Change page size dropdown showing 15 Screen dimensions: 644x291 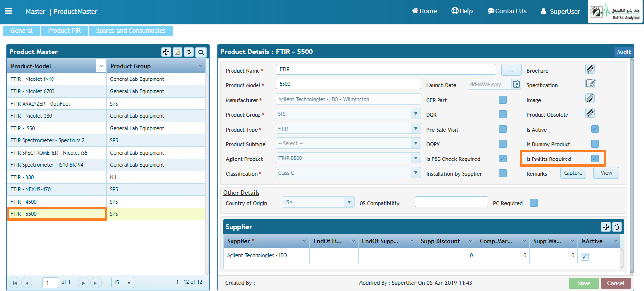pos(123,283)
